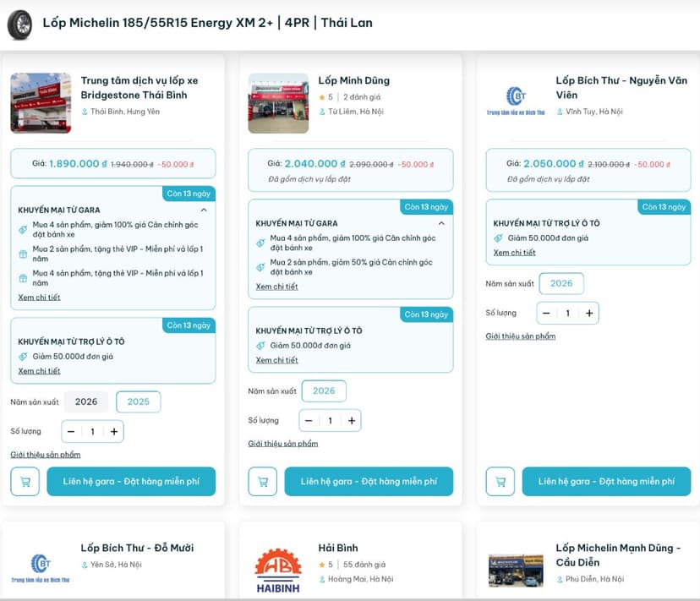This screenshot has width=700, height=601.
Task: Click gift icon beside Mua 2 sản phẩm VIP offer
Action: pos(23,254)
